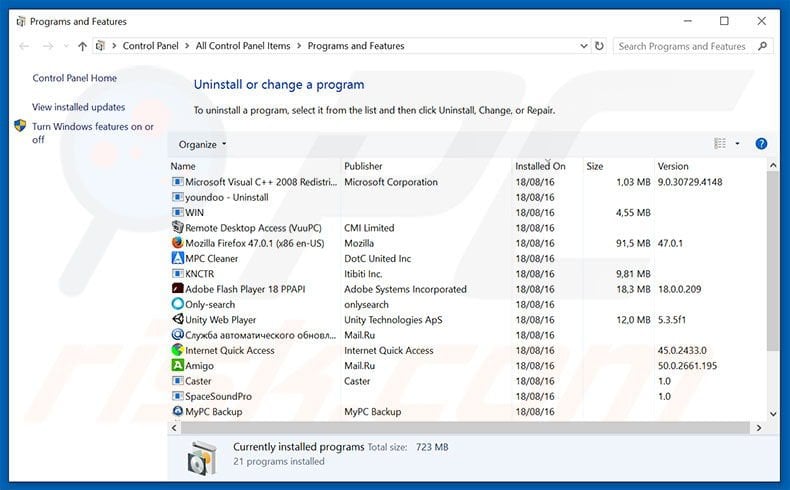Click the MPC Cleaner program icon
This screenshot has height=490, width=790.
click(177, 258)
